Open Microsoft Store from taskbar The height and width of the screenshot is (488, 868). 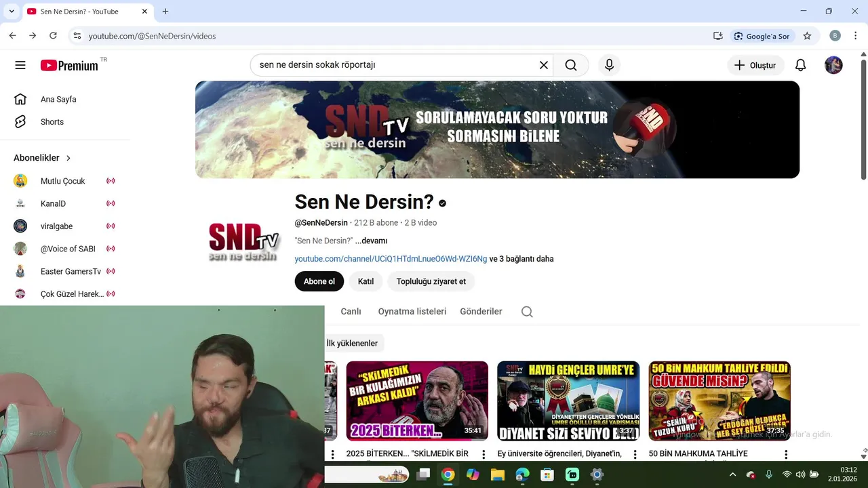click(x=547, y=474)
